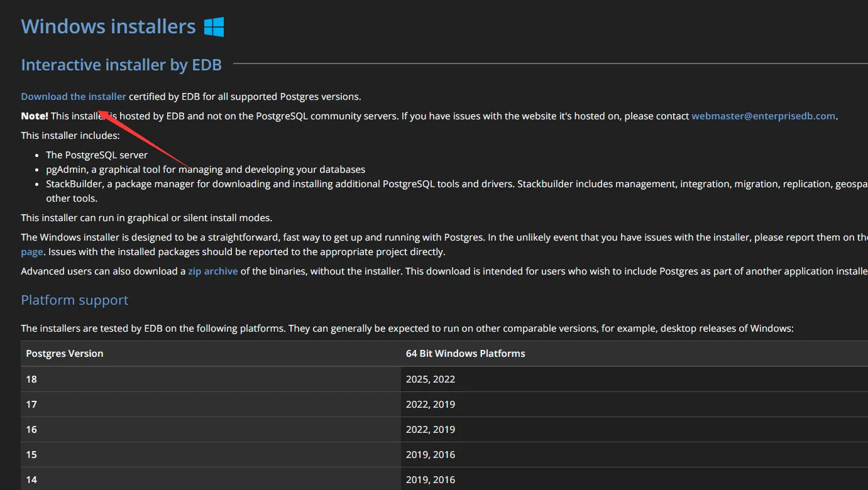868x490 pixels.
Task: Select the "Interactive installer by EDB" heading
Action: pyautogui.click(x=121, y=65)
